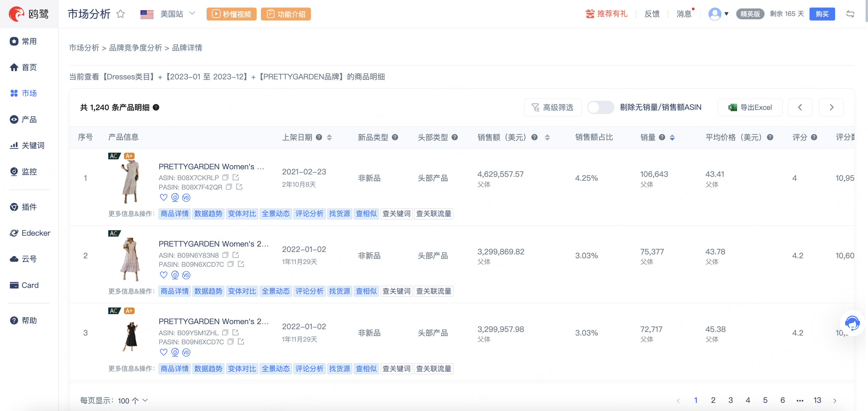Sort by 销量 column
The image size is (868, 411).
click(x=672, y=137)
